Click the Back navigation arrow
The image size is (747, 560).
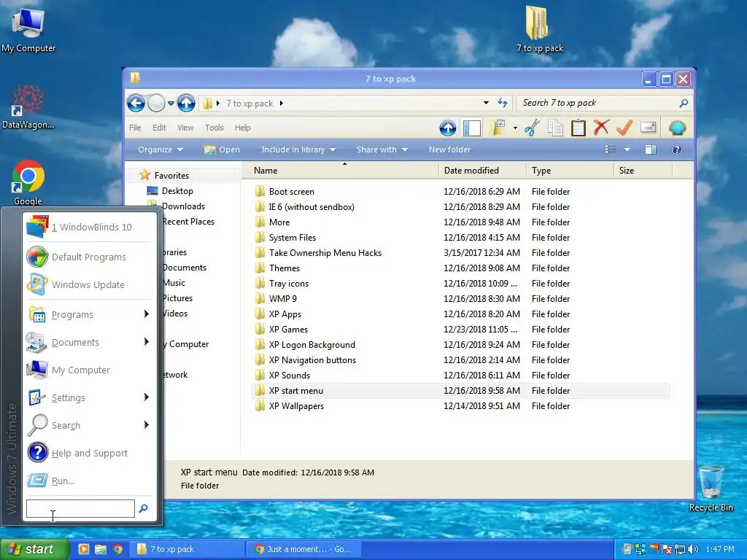coord(136,103)
